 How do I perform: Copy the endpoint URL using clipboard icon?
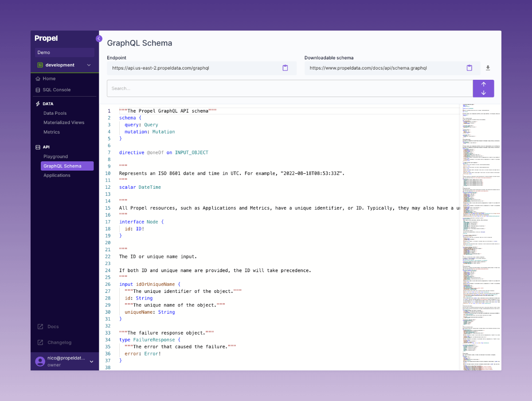285,68
